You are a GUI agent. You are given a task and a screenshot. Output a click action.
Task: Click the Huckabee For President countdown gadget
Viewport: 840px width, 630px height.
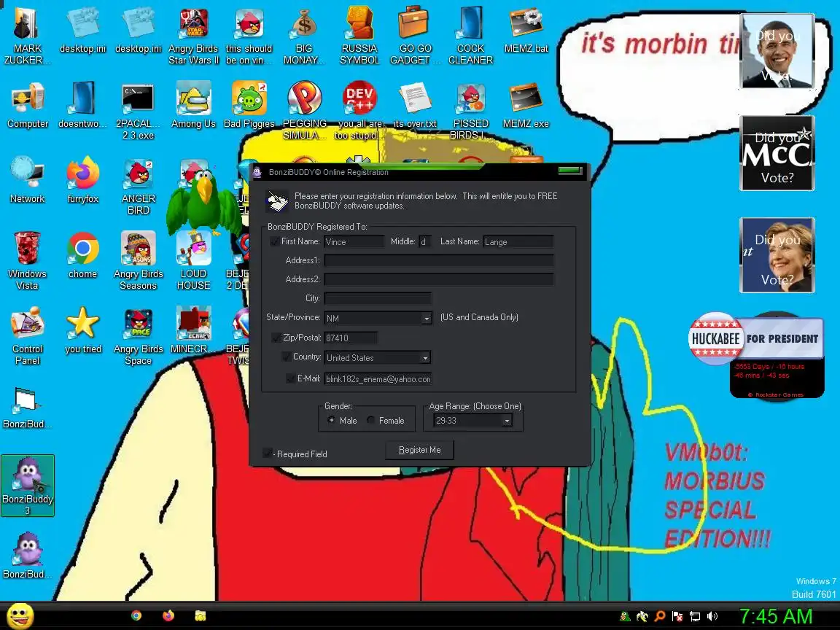[756, 354]
